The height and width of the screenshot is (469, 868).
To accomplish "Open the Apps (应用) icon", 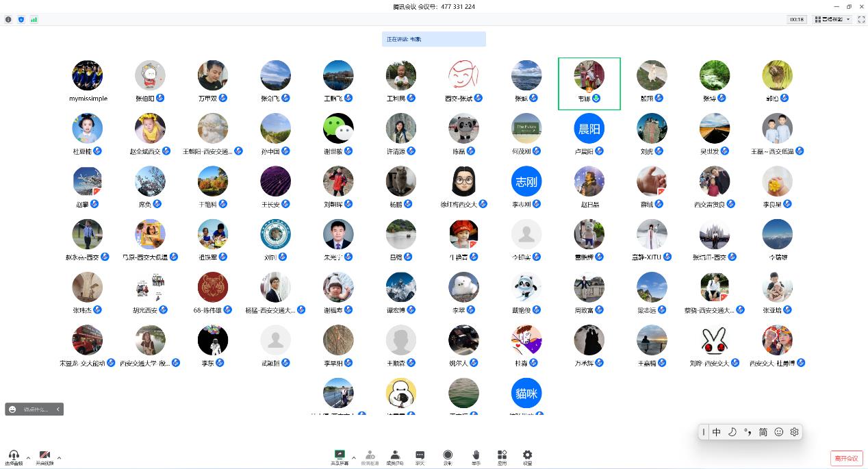I will (502, 456).
